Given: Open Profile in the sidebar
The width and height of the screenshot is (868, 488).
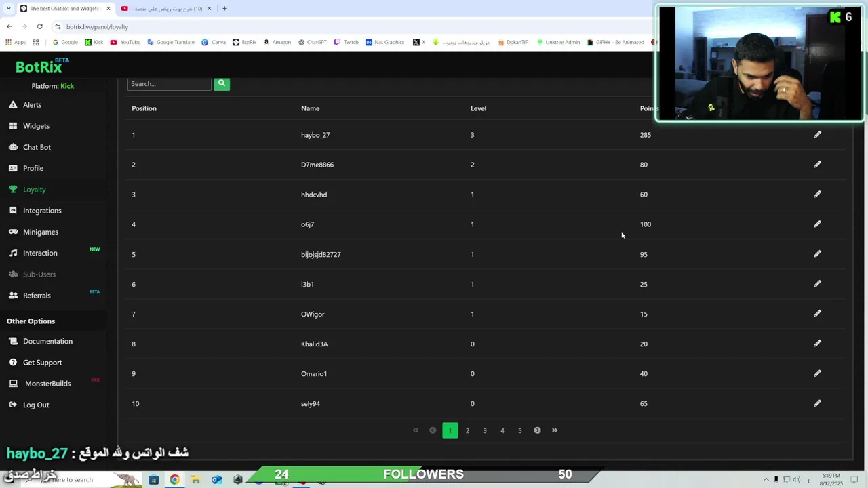Looking at the screenshot, I should [33, 168].
